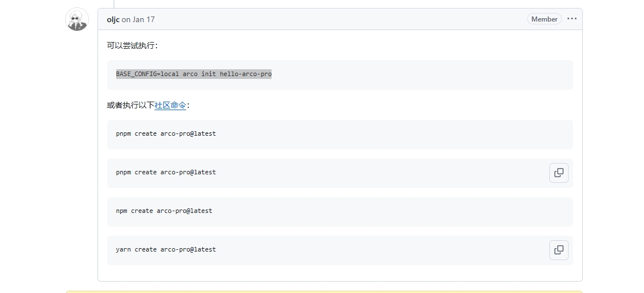Viewport: 644px width, 293px height.
Task: Click copy icon beside second pnpm command
Action: pos(558,173)
